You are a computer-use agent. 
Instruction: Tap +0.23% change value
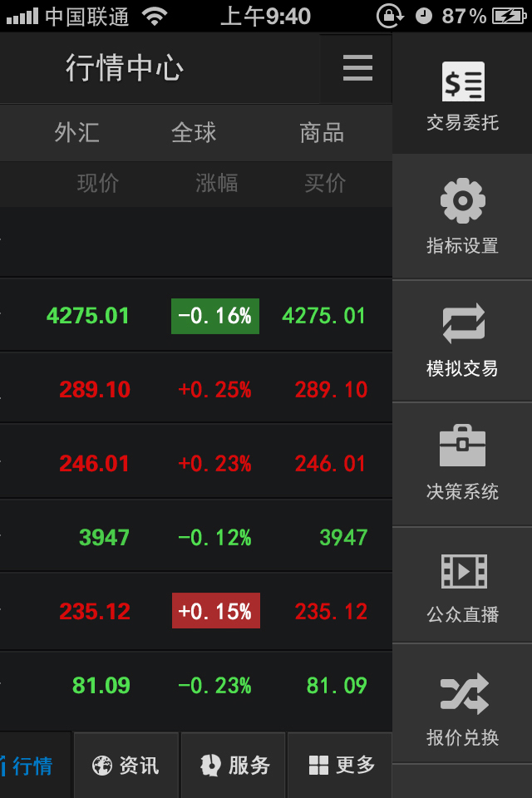tap(214, 464)
